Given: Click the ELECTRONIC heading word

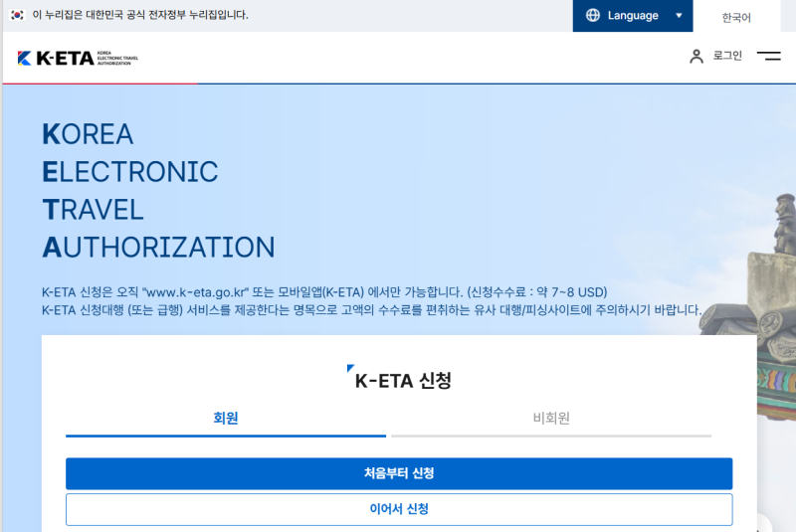Looking at the screenshot, I should pos(130,172).
